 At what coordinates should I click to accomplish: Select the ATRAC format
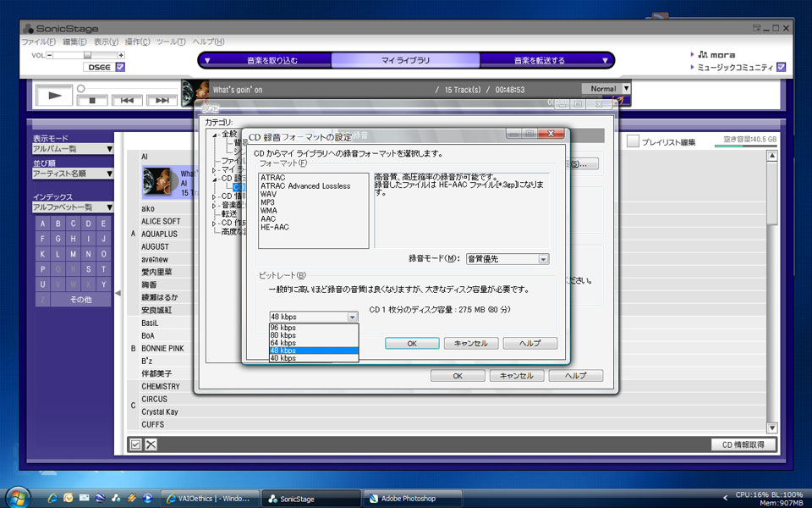tap(273, 177)
